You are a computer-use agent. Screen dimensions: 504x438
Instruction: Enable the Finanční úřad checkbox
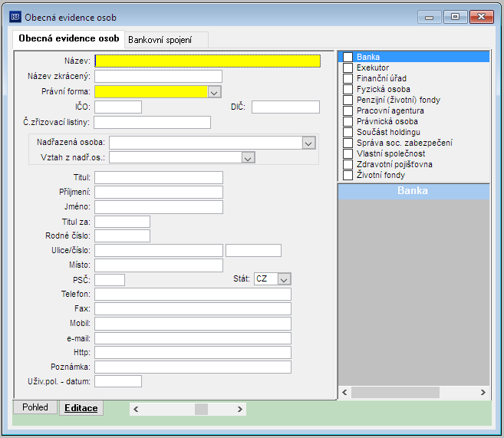[348, 78]
